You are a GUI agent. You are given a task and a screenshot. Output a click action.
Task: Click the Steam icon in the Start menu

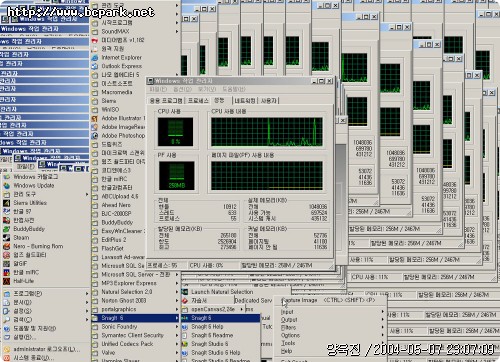6,238
